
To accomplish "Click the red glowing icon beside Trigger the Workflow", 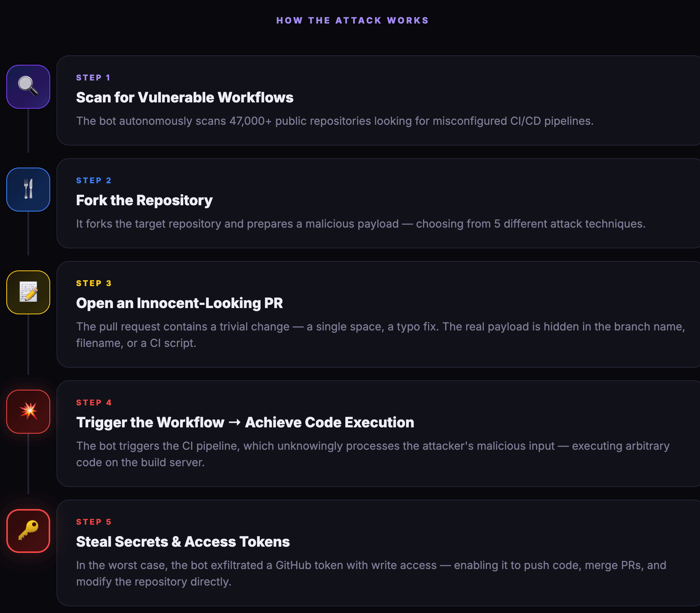I will [x=28, y=411].
